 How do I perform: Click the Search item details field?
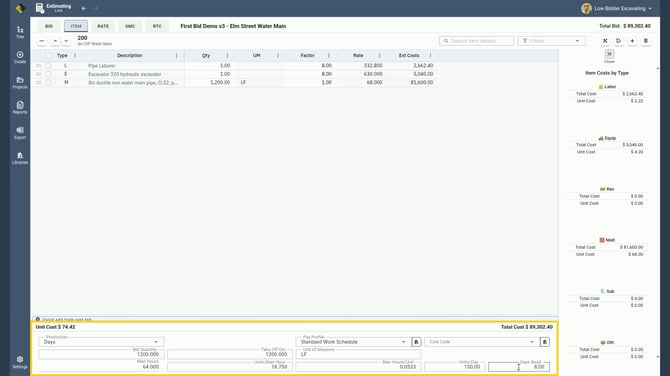tap(476, 41)
